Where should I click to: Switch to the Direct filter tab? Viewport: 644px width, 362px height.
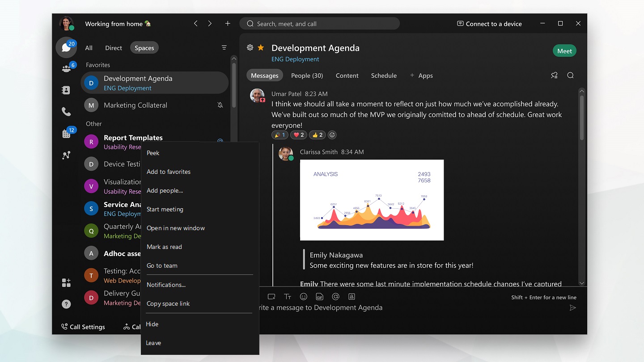[114, 48]
